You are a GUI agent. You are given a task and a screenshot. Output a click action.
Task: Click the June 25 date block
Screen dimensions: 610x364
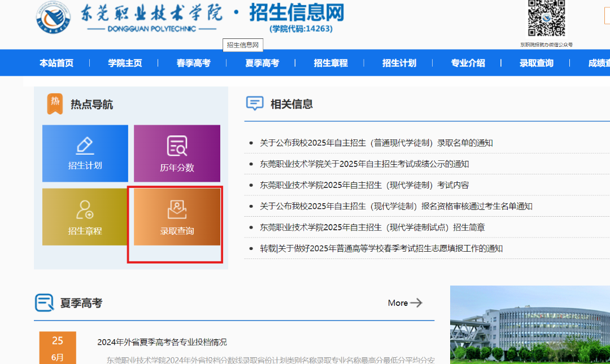(x=58, y=347)
